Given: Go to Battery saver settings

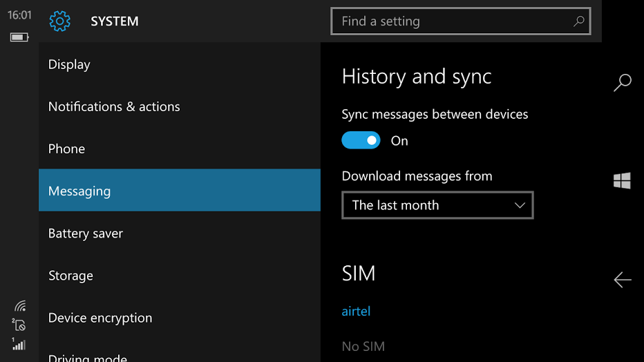Looking at the screenshot, I should [86, 234].
